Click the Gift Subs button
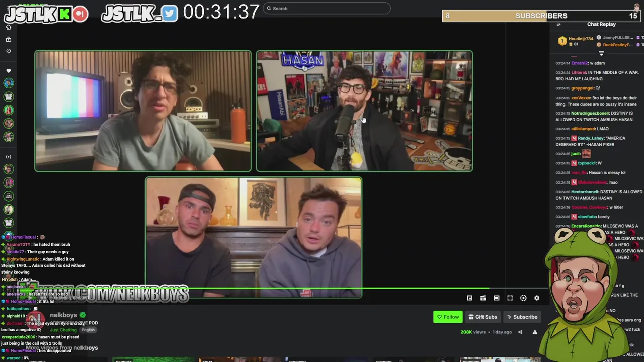Viewport: 644px width, 362px height. [482, 317]
